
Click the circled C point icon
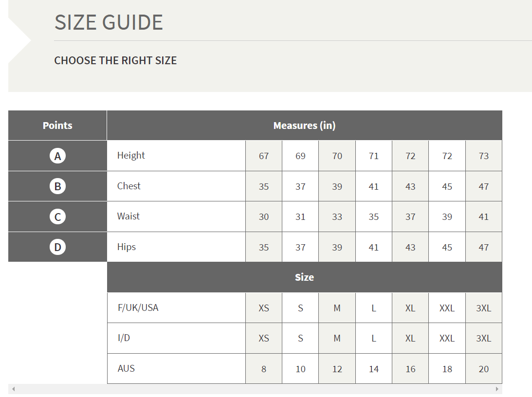click(x=58, y=217)
